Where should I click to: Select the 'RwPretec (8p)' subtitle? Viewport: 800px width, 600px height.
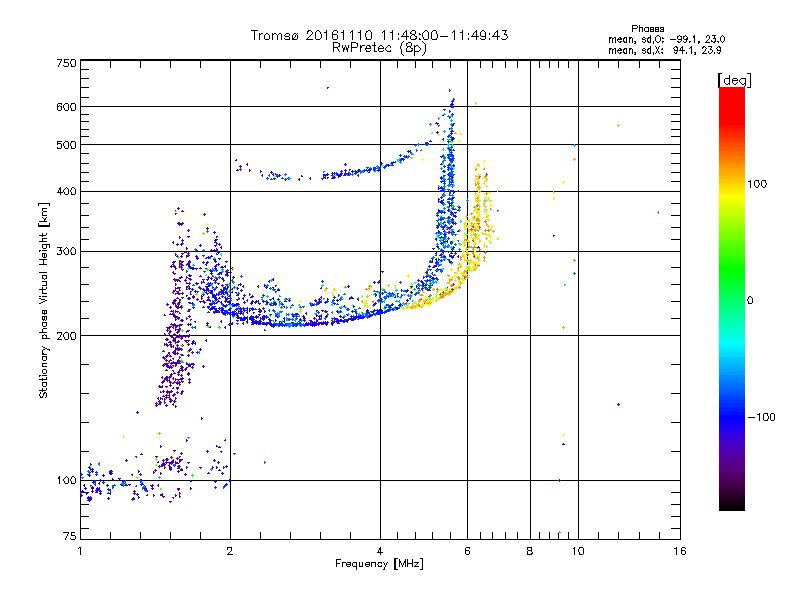pos(379,48)
